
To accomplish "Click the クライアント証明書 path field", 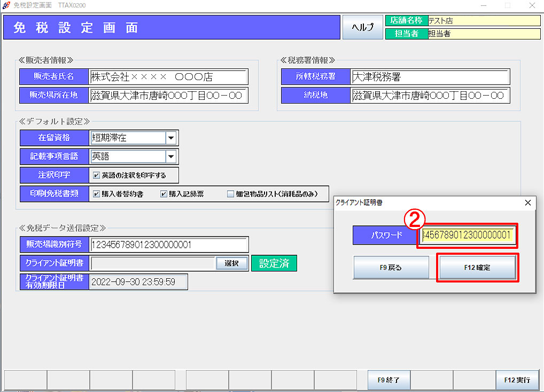I will tap(153, 263).
